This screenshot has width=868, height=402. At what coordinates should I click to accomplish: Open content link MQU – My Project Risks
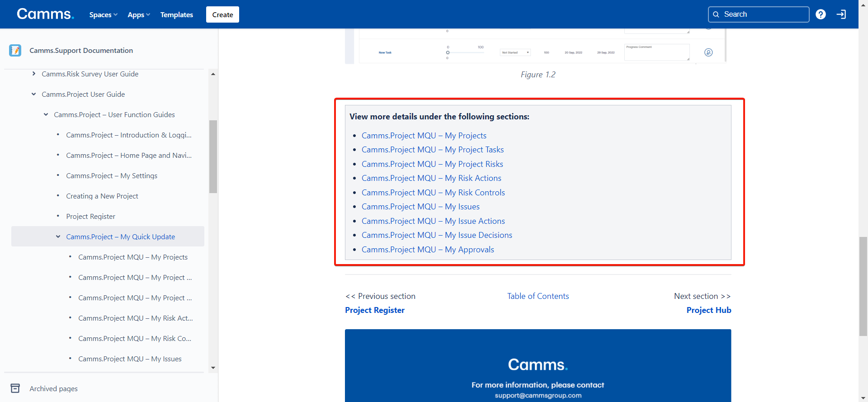[432, 164]
